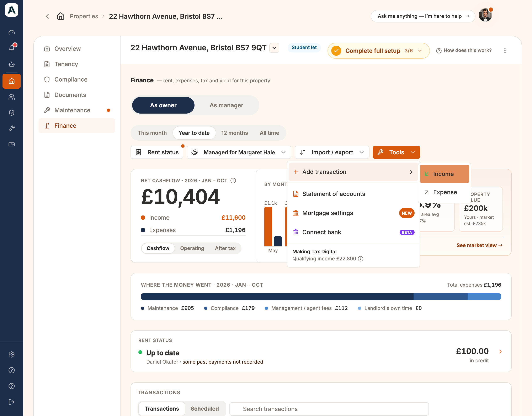Open the three-dot property menu
532x416 pixels.
(x=505, y=51)
